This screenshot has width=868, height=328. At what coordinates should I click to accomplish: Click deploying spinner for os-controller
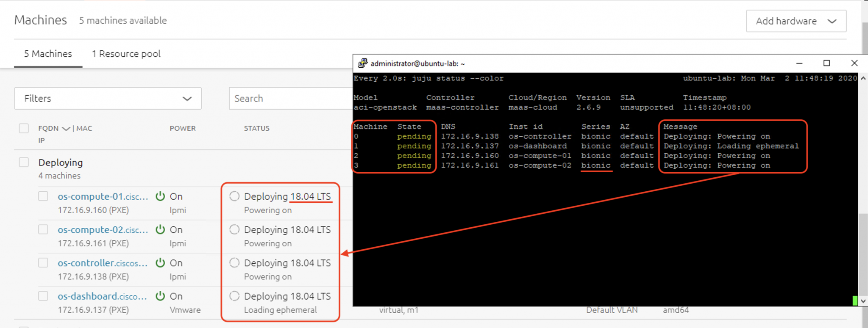click(234, 263)
